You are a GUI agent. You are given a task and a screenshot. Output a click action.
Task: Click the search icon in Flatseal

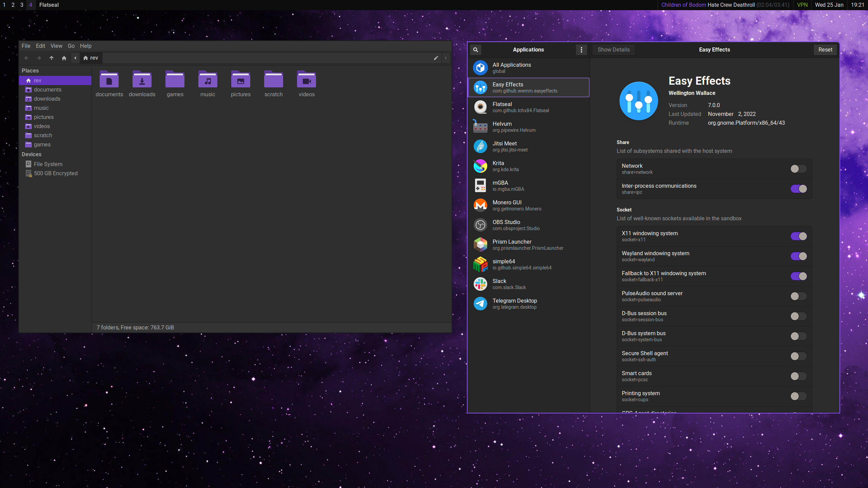click(476, 50)
